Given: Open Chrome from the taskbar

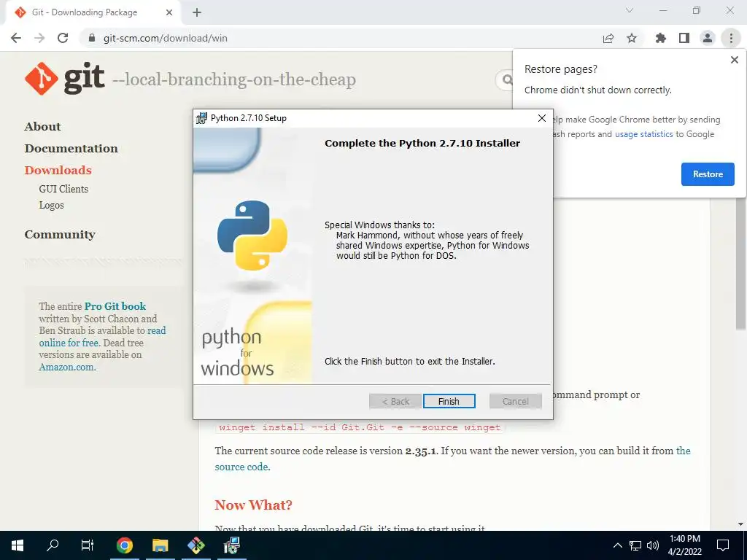Looking at the screenshot, I should coord(125,545).
